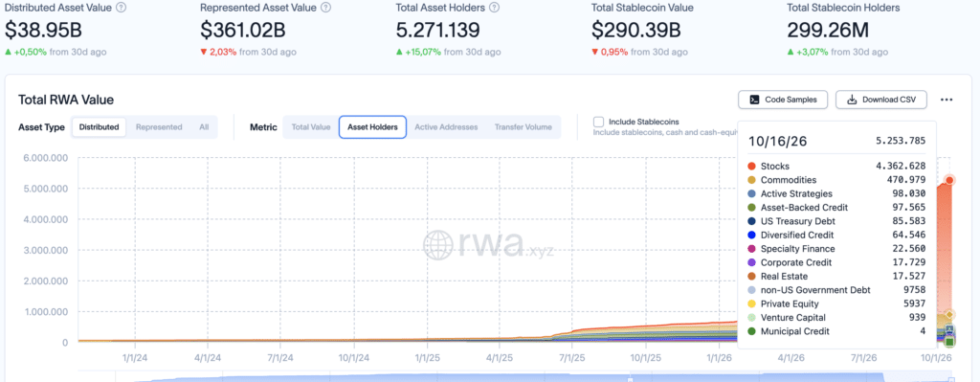980x382 pixels.
Task: Click the 1/1/24 x-axis label
Action: [134, 359]
